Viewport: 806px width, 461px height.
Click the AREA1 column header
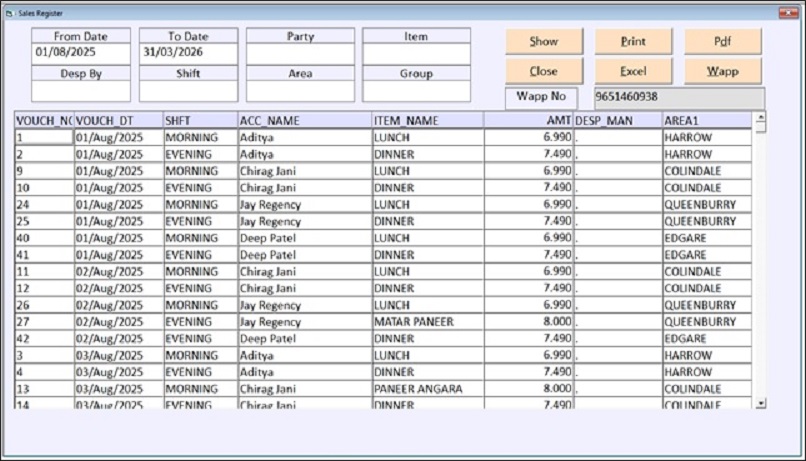click(x=707, y=121)
